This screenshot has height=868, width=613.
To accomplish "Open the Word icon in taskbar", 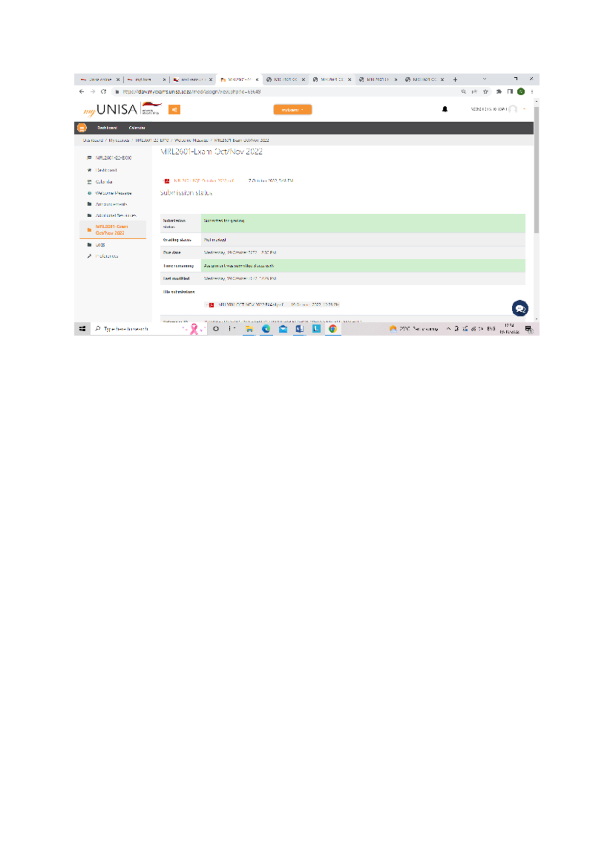I will point(299,329).
